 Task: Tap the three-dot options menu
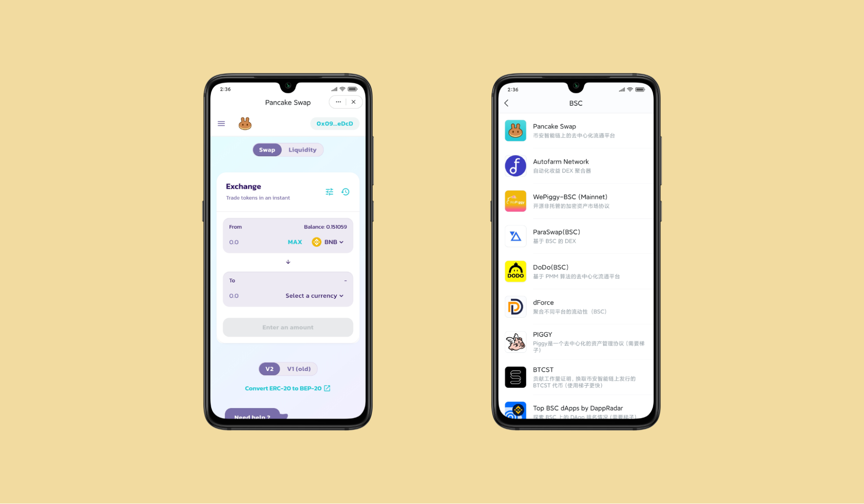click(x=338, y=102)
